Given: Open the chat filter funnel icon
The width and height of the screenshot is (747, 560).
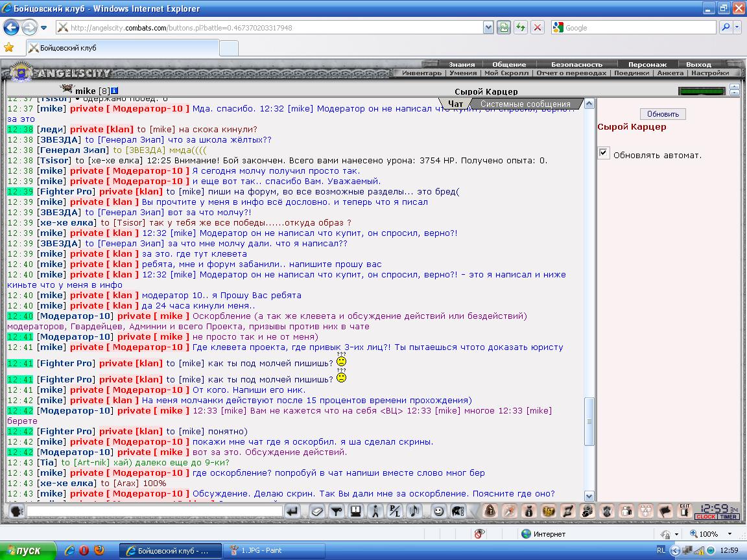Looking at the screenshot, I should tap(337, 511).
